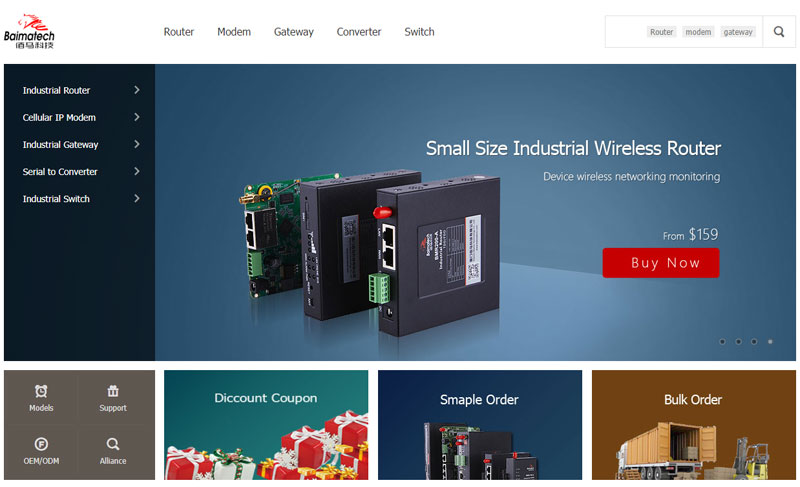
Task: Open the Router menu in top navigation
Action: click(x=179, y=32)
